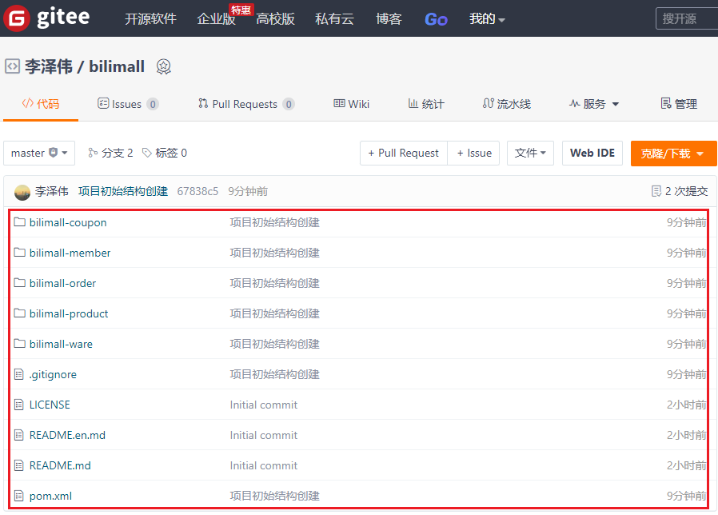This screenshot has width=718, height=515.
Task: Open the bilimall-coupon folder
Action: tap(68, 222)
